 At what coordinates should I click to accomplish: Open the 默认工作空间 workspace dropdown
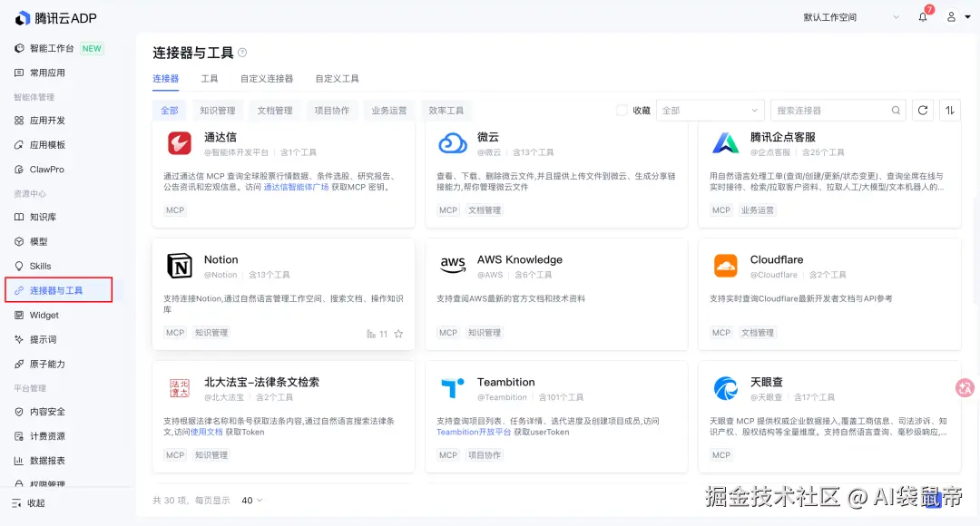850,17
